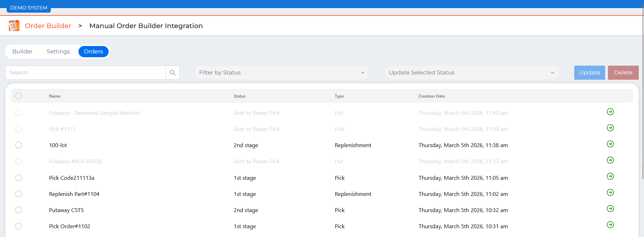Open Pick Order#1102 order arrow icon
644x237 pixels.
610,225
